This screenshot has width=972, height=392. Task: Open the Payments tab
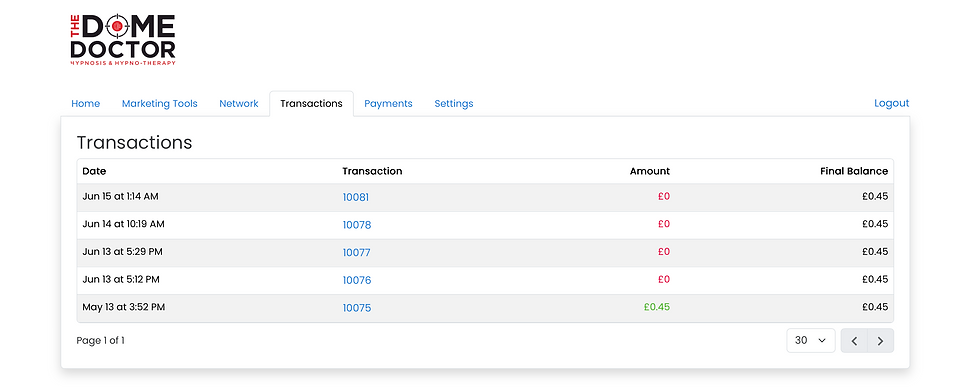388,104
